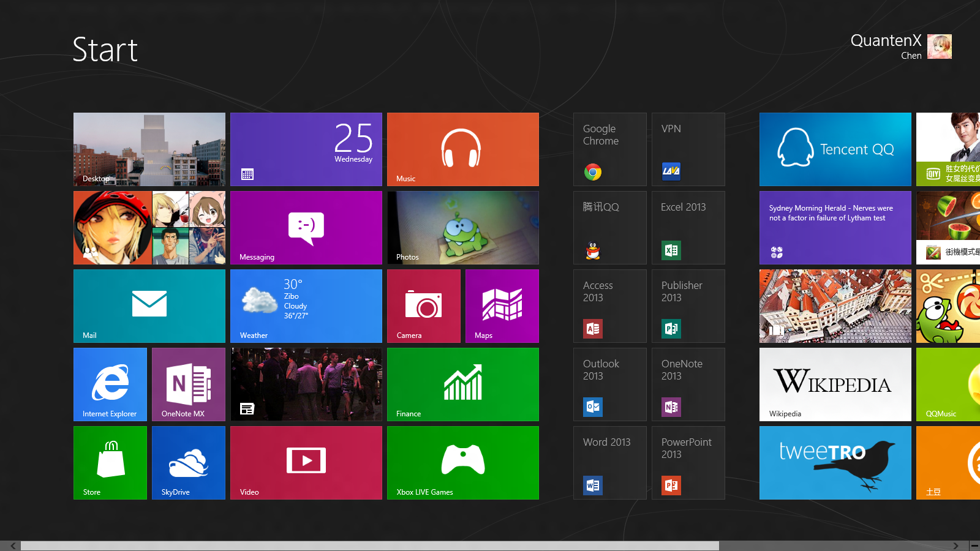This screenshot has height=551, width=980.
Task: Open the Access 2013 tile
Action: click(x=610, y=306)
